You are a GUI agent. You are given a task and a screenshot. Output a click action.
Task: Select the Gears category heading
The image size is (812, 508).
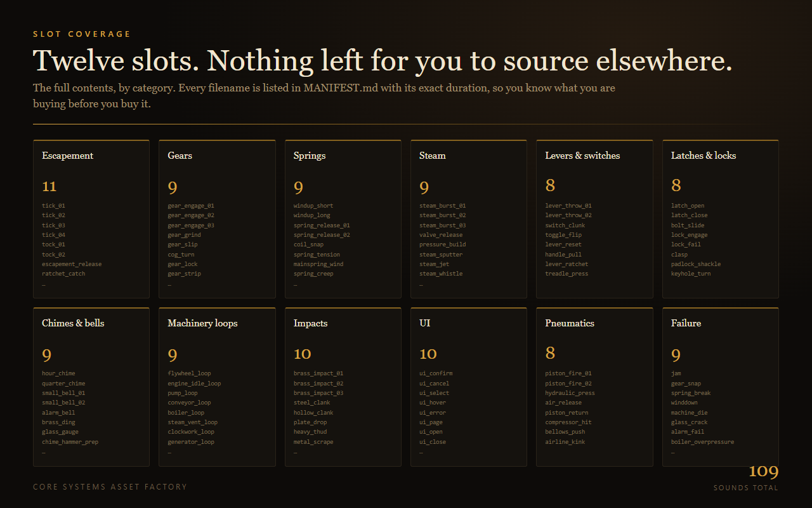click(x=180, y=156)
